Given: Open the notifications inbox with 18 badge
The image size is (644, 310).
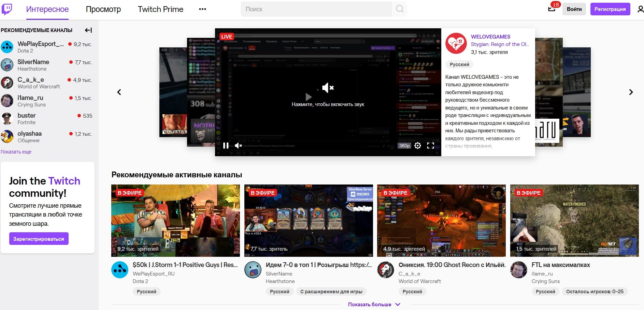Looking at the screenshot, I should [x=552, y=9].
